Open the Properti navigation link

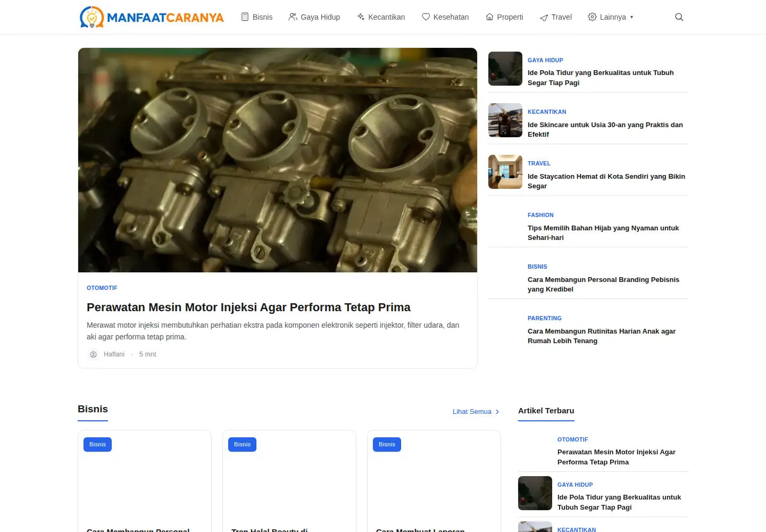tap(504, 17)
